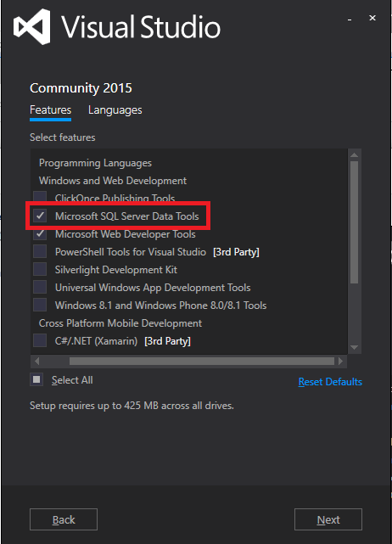The height and width of the screenshot is (544, 392).
Task: Check Silverlight Development Kit
Action: point(40,269)
